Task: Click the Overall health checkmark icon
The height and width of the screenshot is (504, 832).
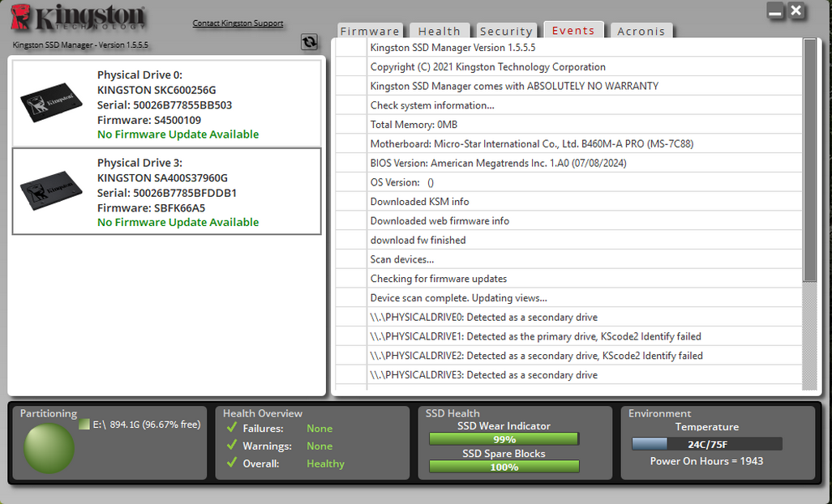Action: (232, 463)
